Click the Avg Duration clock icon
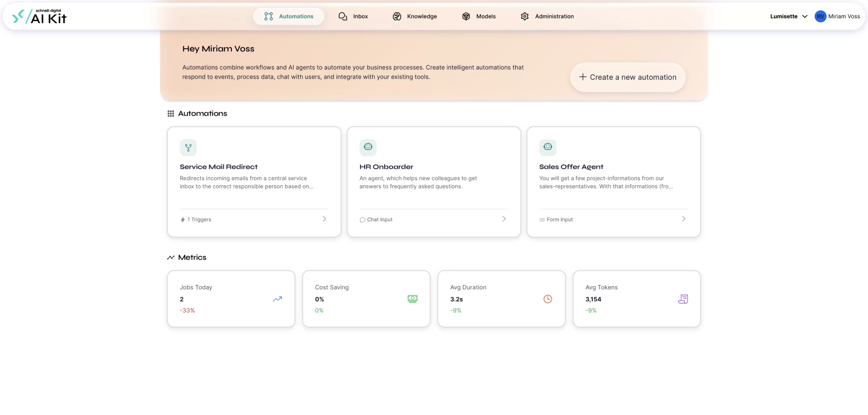Image resolution: width=868 pixels, height=415 pixels. [x=547, y=299]
